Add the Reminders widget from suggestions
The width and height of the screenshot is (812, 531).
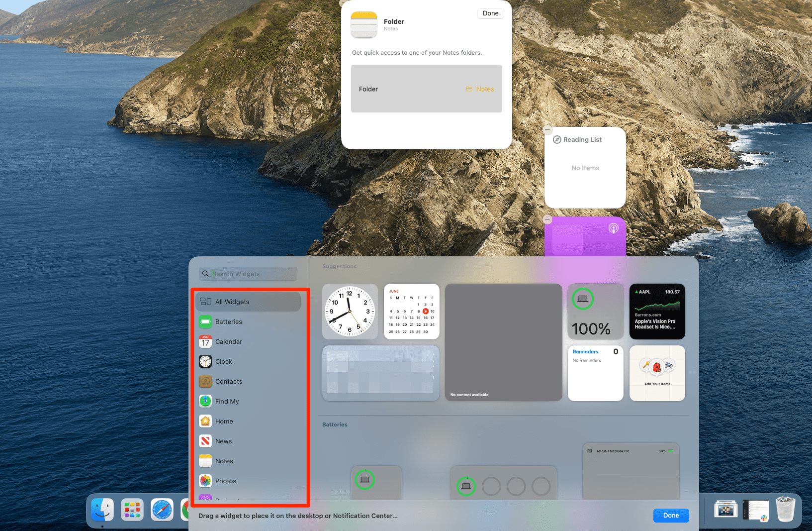[595, 373]
